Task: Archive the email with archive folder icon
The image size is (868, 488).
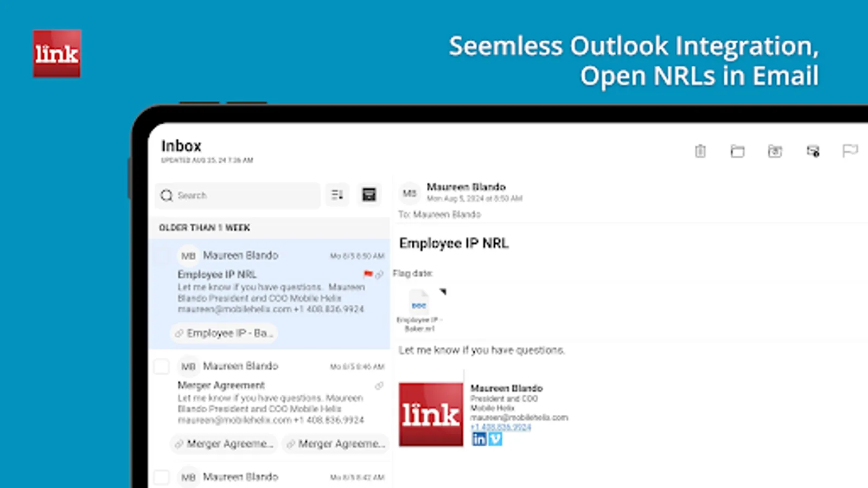Action: click(776, 151)
